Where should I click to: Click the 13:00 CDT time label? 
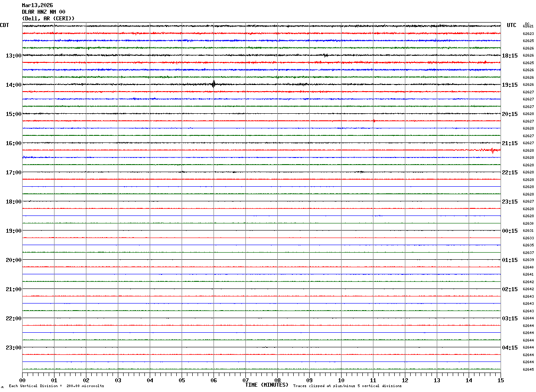pos(13,56)
